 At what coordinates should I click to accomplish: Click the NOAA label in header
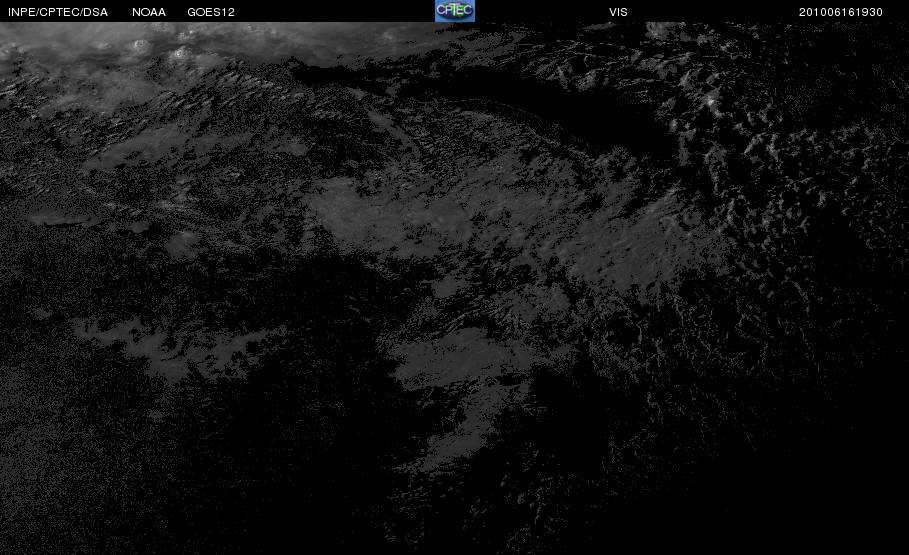coord(149,12)
